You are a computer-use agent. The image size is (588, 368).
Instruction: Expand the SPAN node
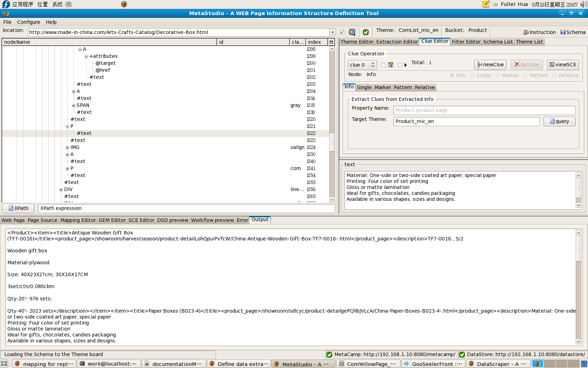click(x=73, y=105)
